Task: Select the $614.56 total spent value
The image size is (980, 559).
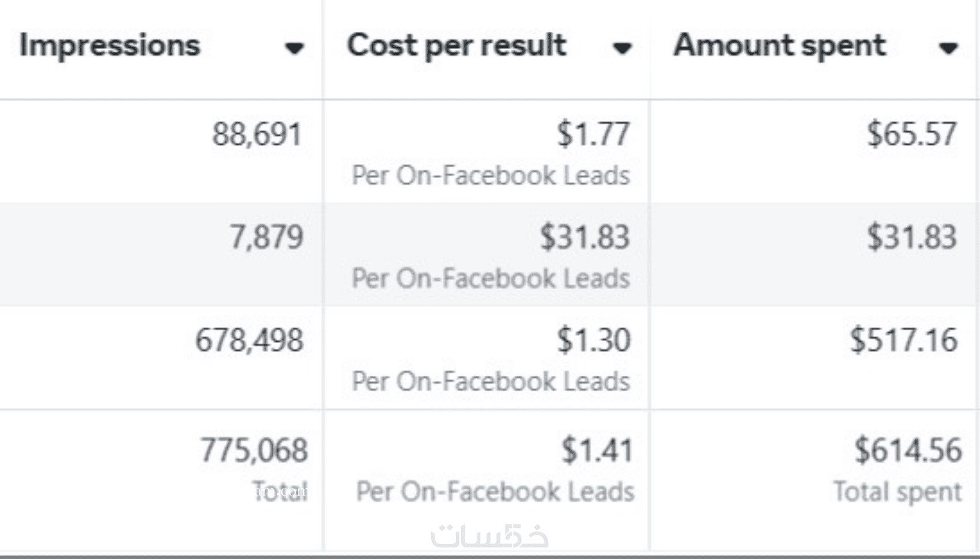Action: (908, 450)
